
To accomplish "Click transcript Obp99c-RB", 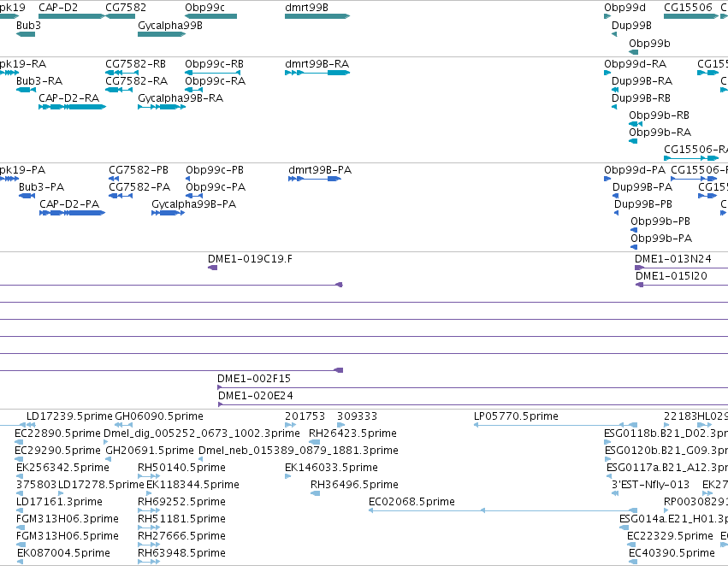I will coord(213,73).
